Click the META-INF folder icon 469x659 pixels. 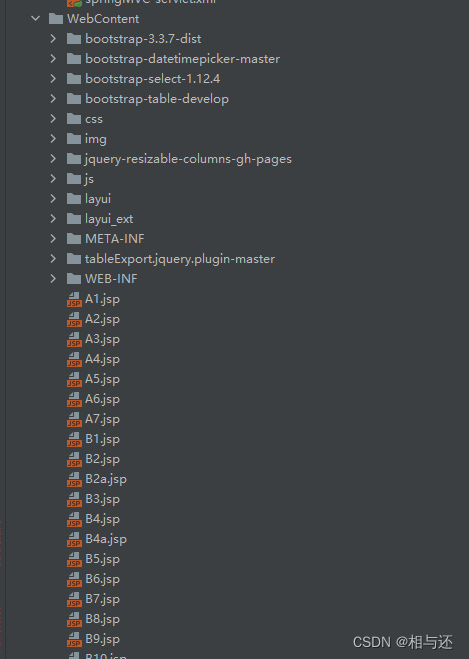pos(74,239)
